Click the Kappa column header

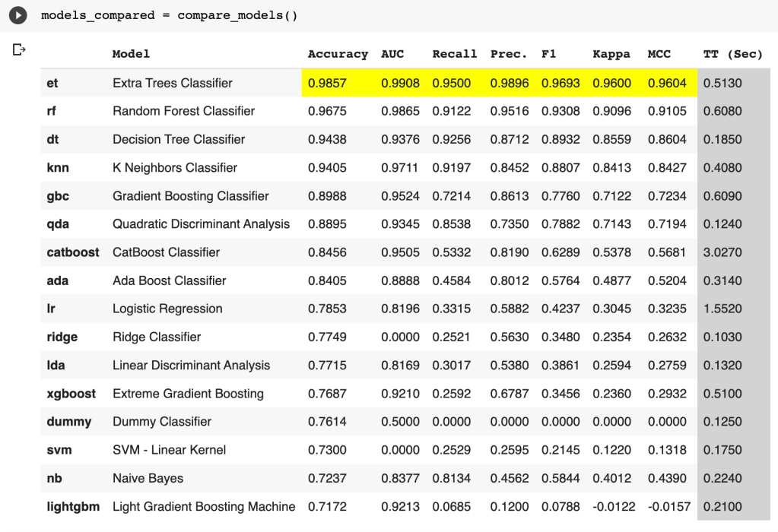click(x=611, y=54)
